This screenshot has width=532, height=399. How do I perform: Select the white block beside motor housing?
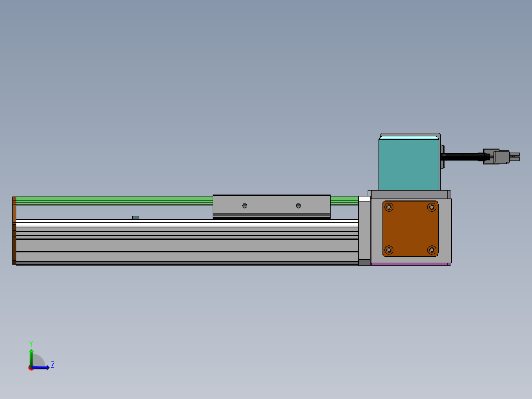pos(364,199)
